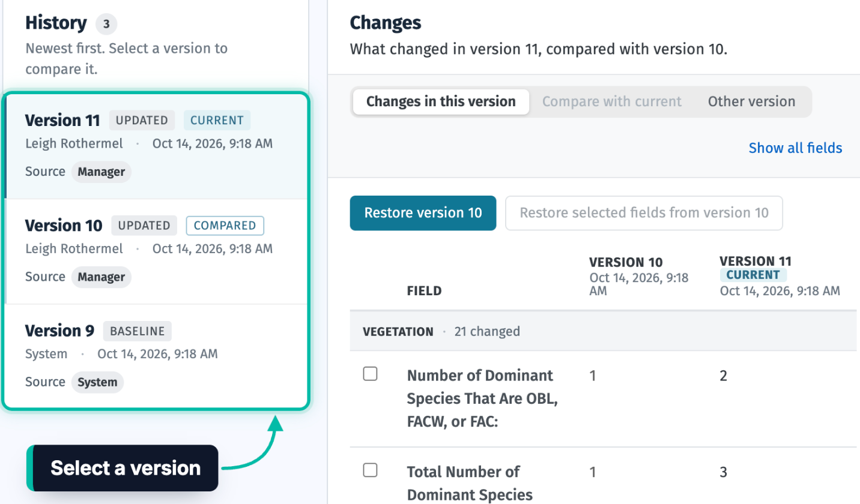The image size is (860, 504).
Task: Click the Changes heading
Action: point(386,23)
